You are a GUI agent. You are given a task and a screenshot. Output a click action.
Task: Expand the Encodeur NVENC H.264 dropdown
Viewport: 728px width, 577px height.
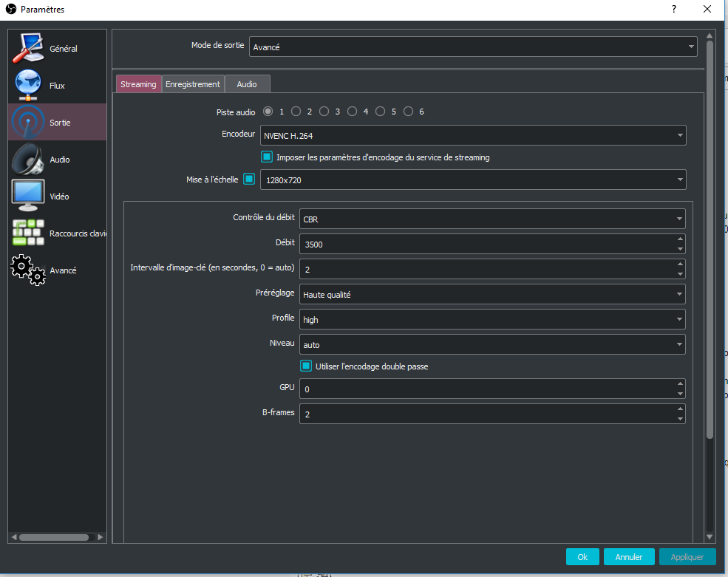(473, 135)
